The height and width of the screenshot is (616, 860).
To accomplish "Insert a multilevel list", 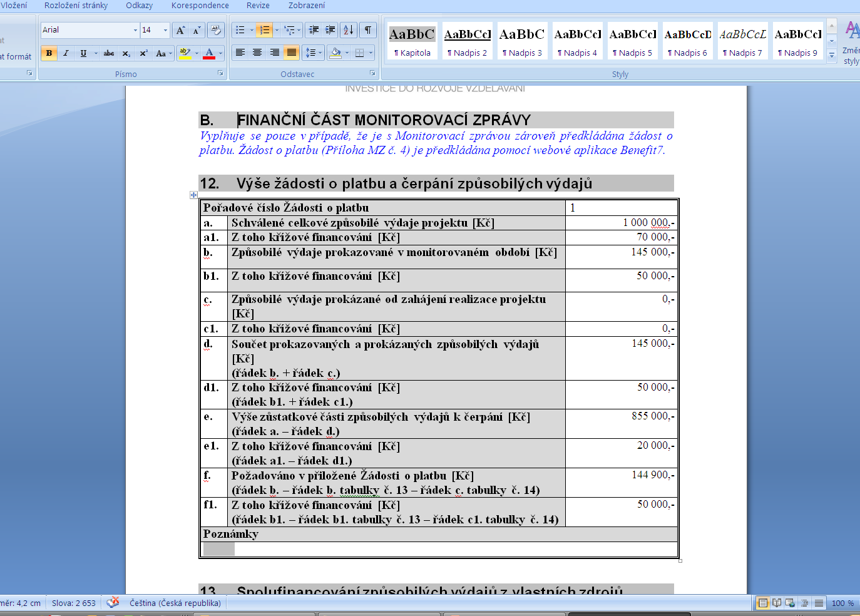I will 289,30.
